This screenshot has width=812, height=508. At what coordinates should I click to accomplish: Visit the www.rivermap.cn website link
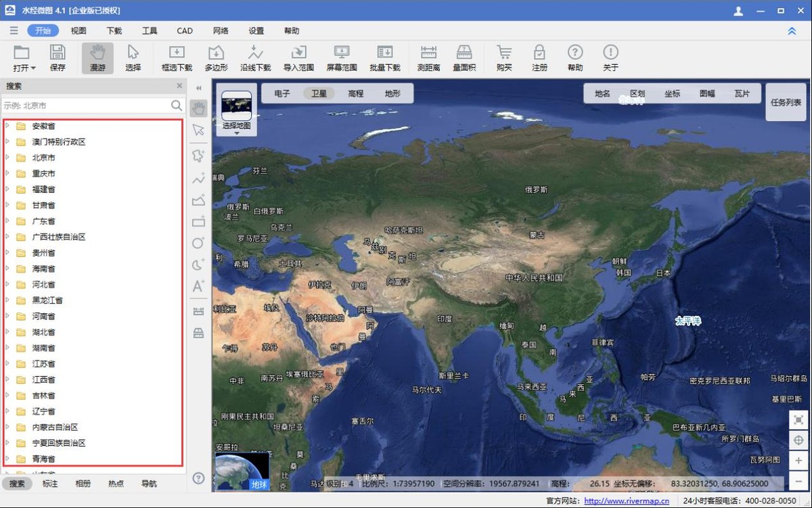626,501
